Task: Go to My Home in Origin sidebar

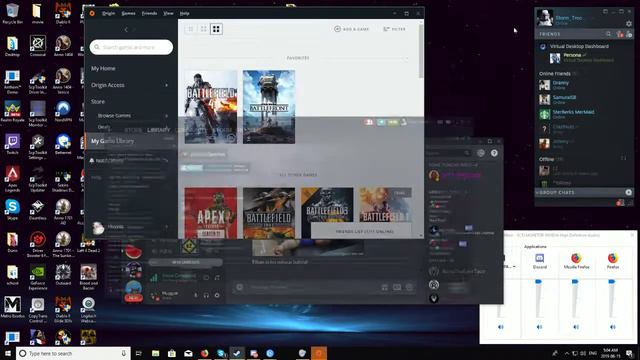Action: pyautogui.click(x=103, y=69)
